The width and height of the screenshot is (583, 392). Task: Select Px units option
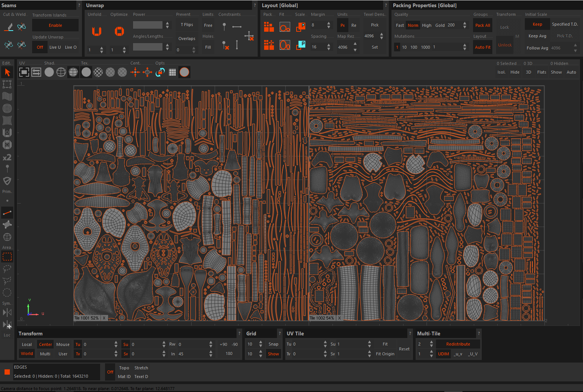342,25
